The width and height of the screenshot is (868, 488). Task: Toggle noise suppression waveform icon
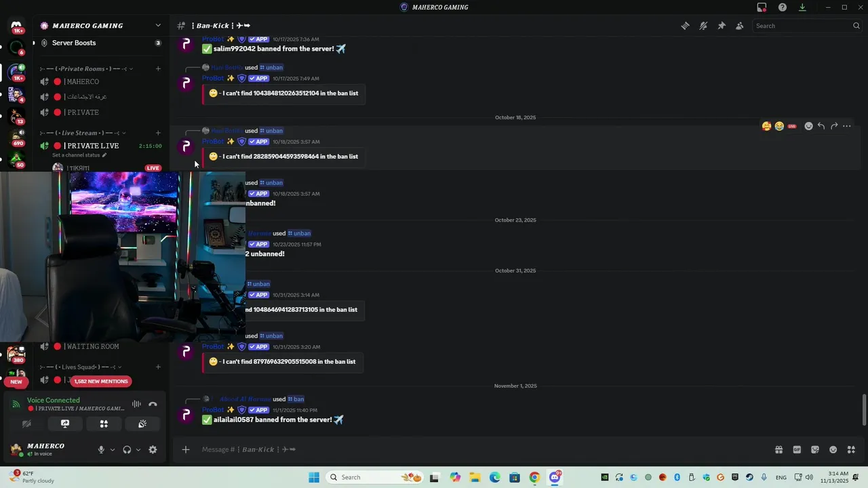pyautogui.click(x=136, y=404)
